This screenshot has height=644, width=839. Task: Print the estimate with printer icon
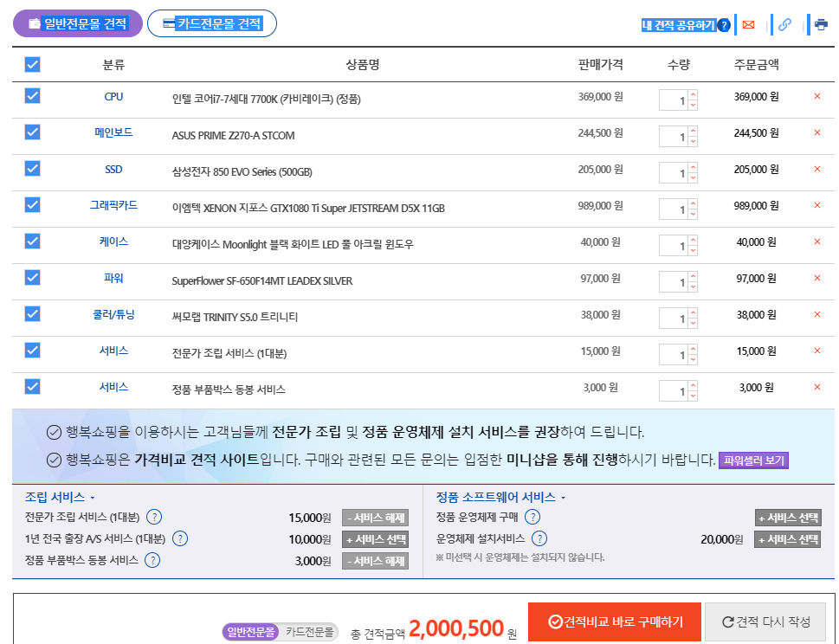821,24
